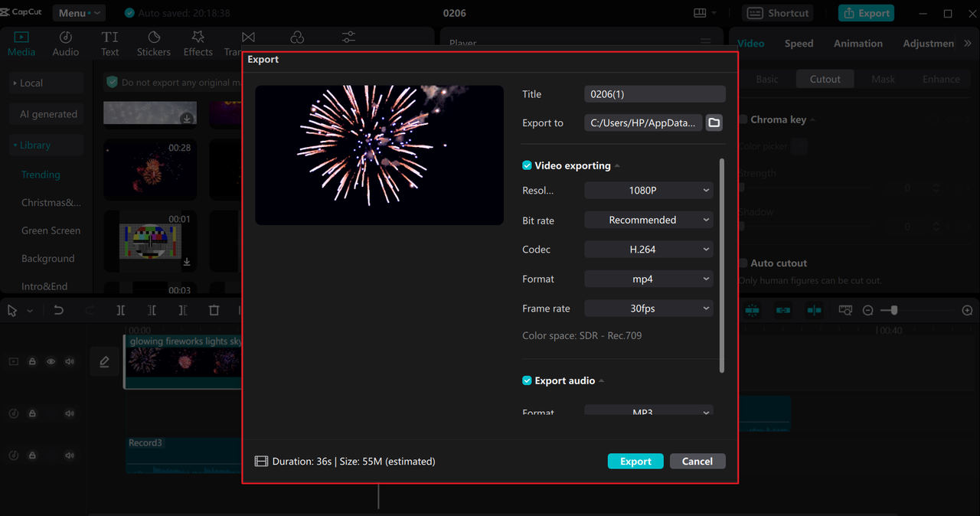Click the Chroma key Color picker swatch
This screenshot has width=980, height=516.
point(799,145)
